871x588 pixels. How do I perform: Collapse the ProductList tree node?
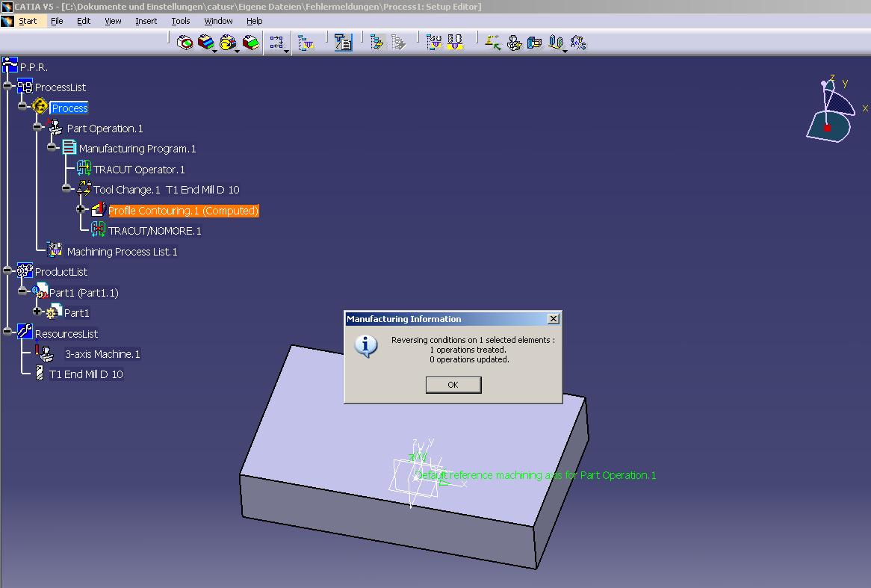point(7,270)
